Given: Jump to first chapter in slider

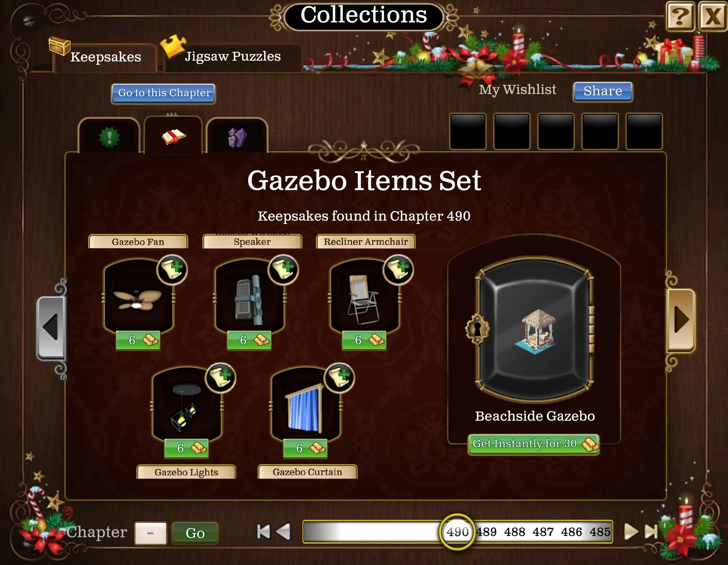Looking at the screenshot, I should point(263,531).
